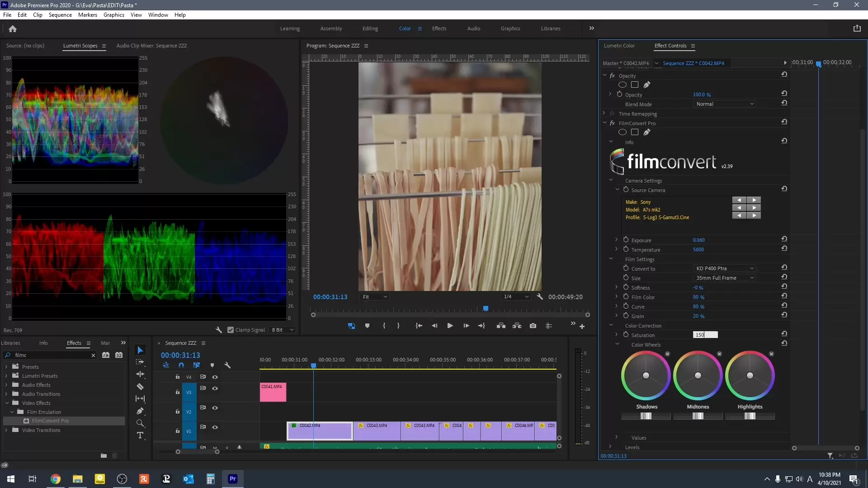Select the Type tool
This screenshot has width=868, height=488.
tap(140, 436)
